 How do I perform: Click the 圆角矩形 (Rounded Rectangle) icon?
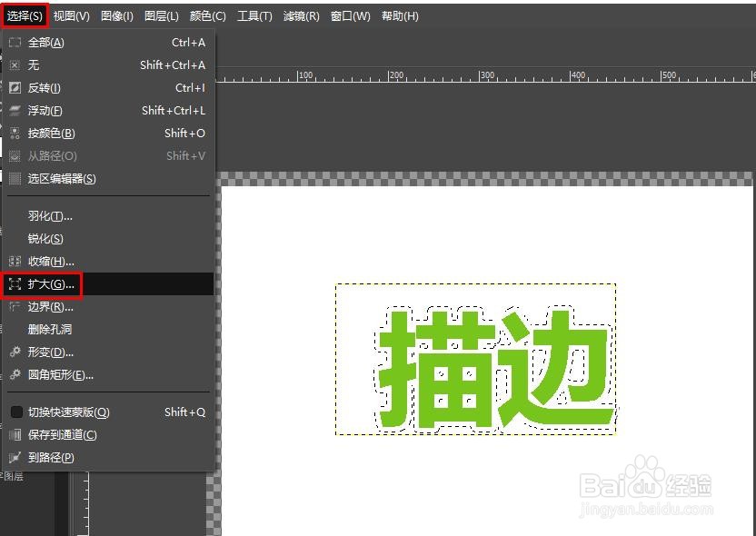click(15, 375)
